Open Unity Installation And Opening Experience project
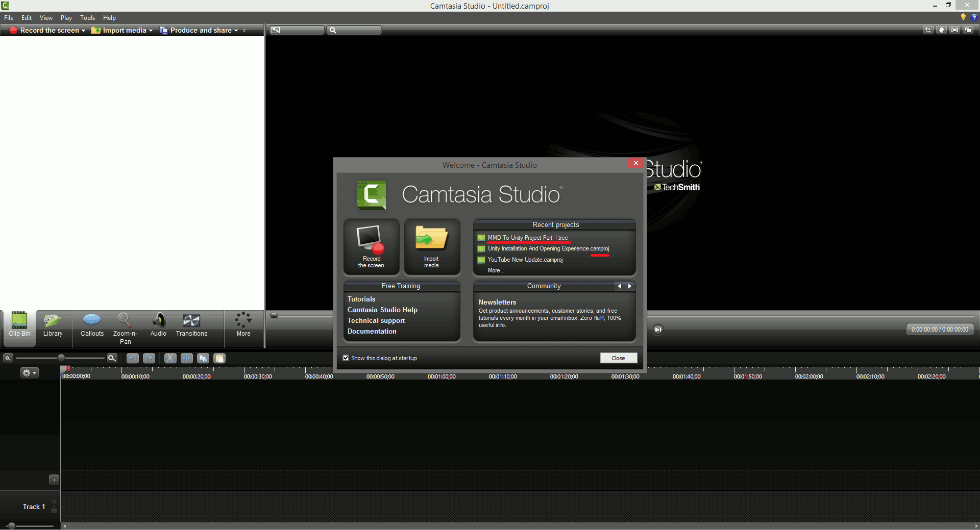The image size is (980, 530). [x=548, y=249]
